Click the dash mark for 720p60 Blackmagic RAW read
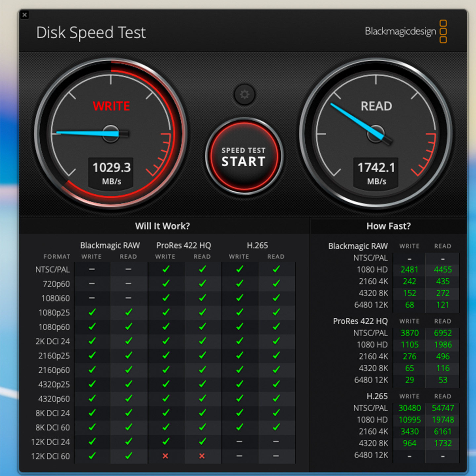Viewport: 476px width, 476px height. 129,284
